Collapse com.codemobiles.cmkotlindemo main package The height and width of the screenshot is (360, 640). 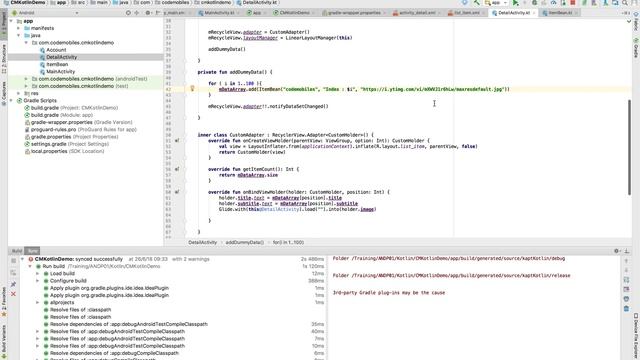[x=26, y=43]
